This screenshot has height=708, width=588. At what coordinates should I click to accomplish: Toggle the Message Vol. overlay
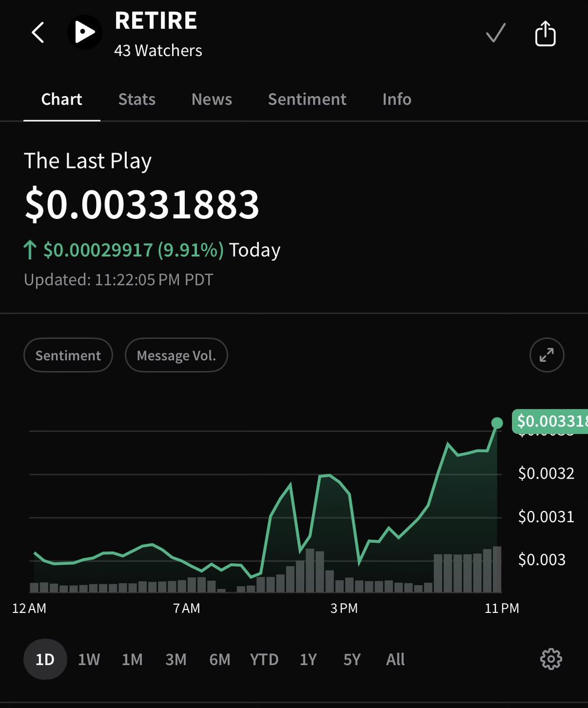[x=176, y=355]
